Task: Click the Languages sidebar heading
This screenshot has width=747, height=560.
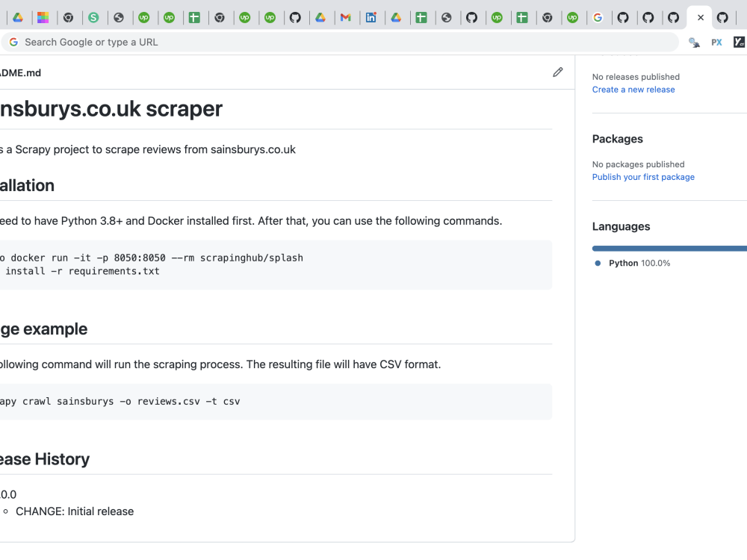Action: tap(621, 227)
